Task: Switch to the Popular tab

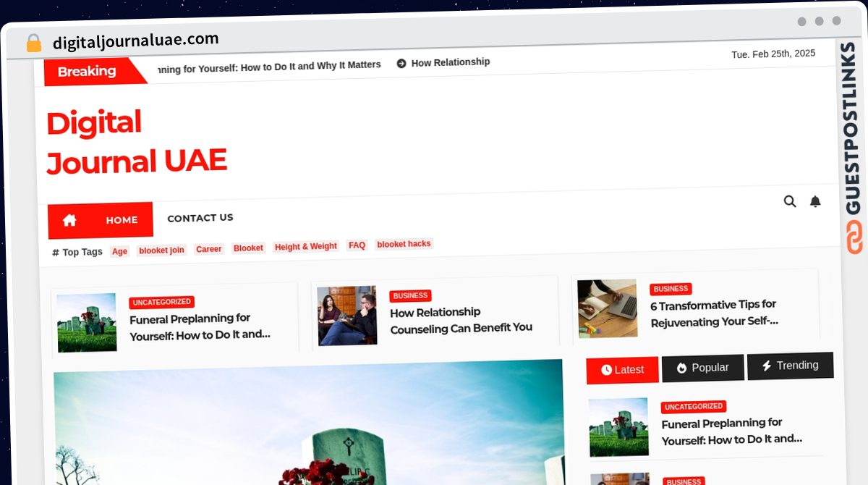Action: click(702, 368)
